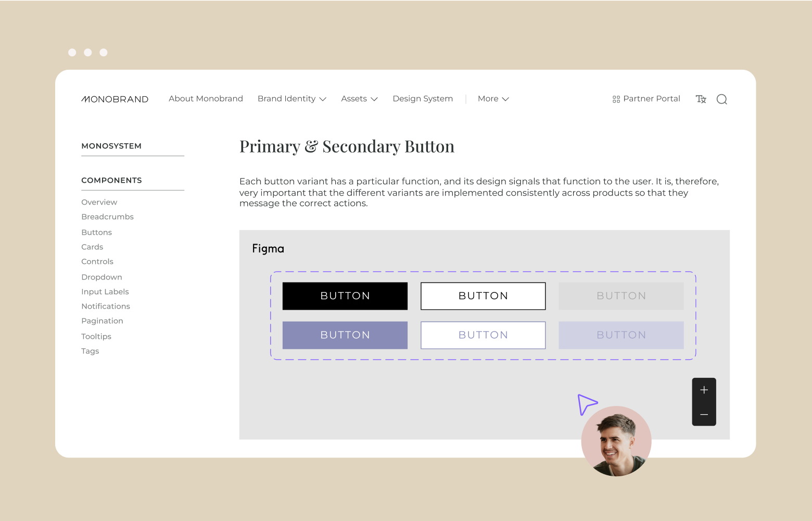
Task: Open the More dropdown menu
Action: [493, 99]
